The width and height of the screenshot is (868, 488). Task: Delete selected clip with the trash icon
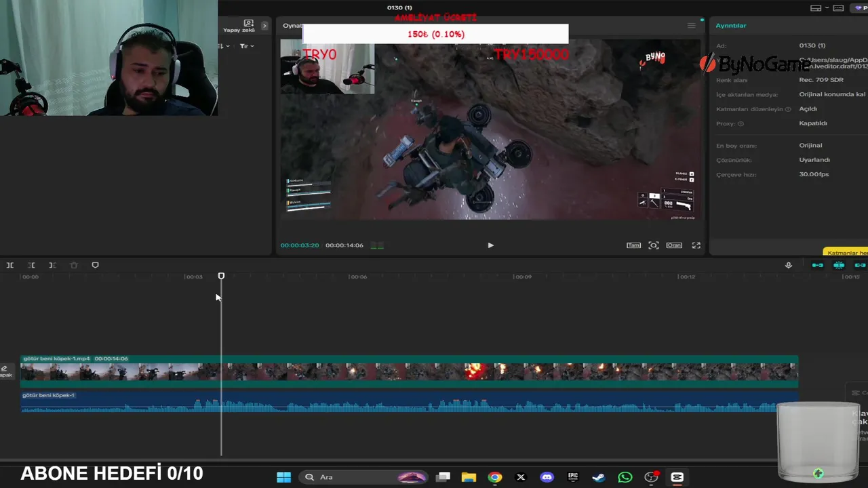74,265
